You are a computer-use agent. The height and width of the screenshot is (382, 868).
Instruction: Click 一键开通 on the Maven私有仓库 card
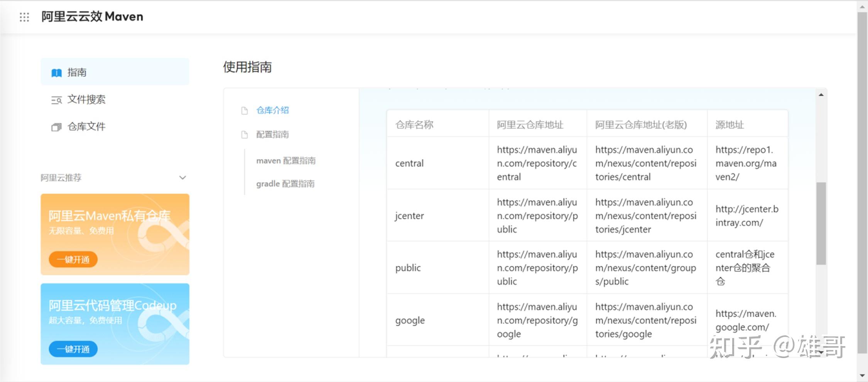point(73,259)
